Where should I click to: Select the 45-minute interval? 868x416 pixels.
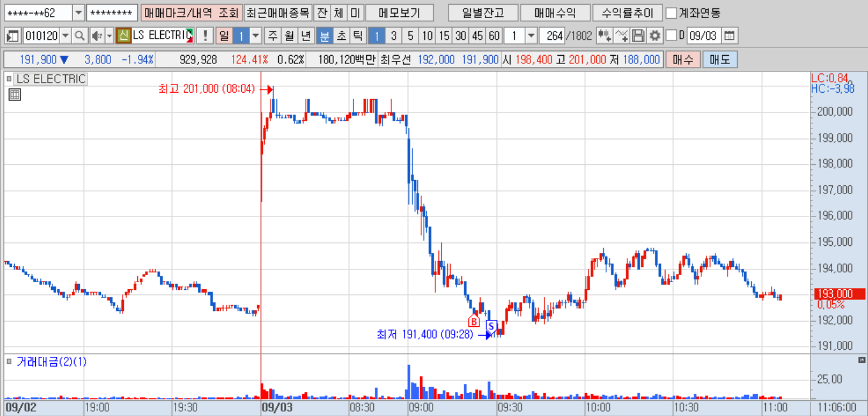coord(478,36)
